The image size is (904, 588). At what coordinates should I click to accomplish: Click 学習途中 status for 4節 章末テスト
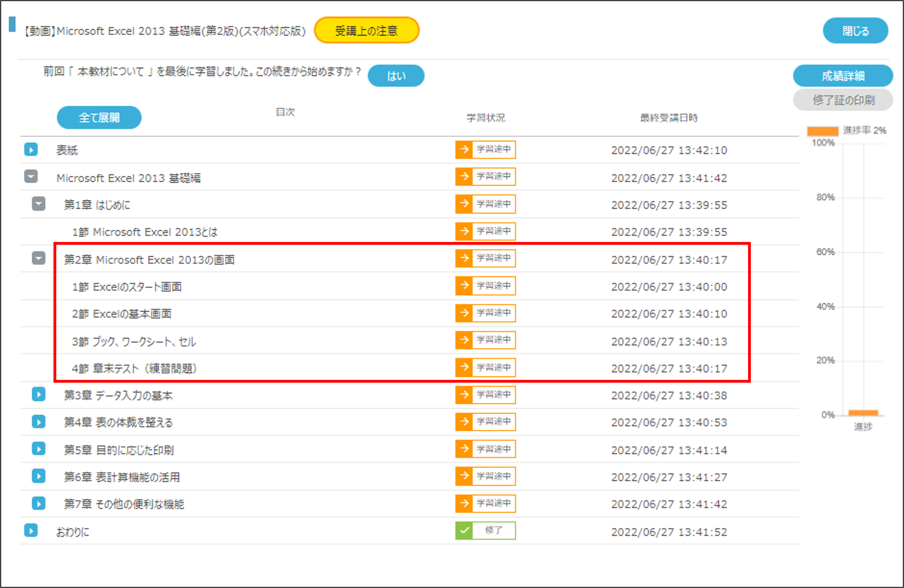point(485,368)
